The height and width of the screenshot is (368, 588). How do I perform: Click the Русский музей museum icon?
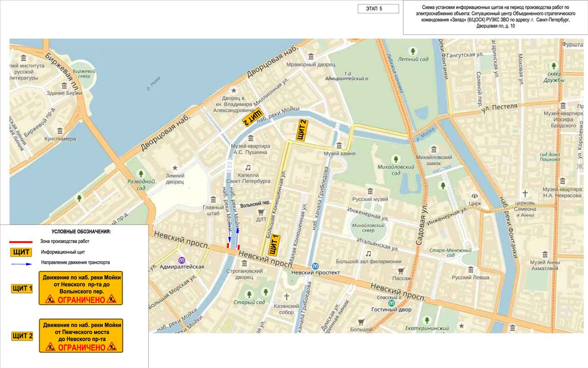coord(370,191)
